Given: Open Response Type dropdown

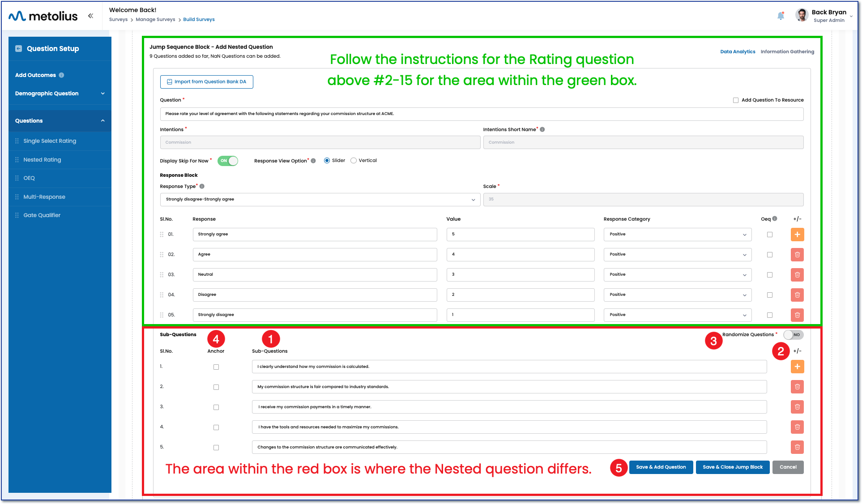Looking at the screenshot, I should 320,200.
